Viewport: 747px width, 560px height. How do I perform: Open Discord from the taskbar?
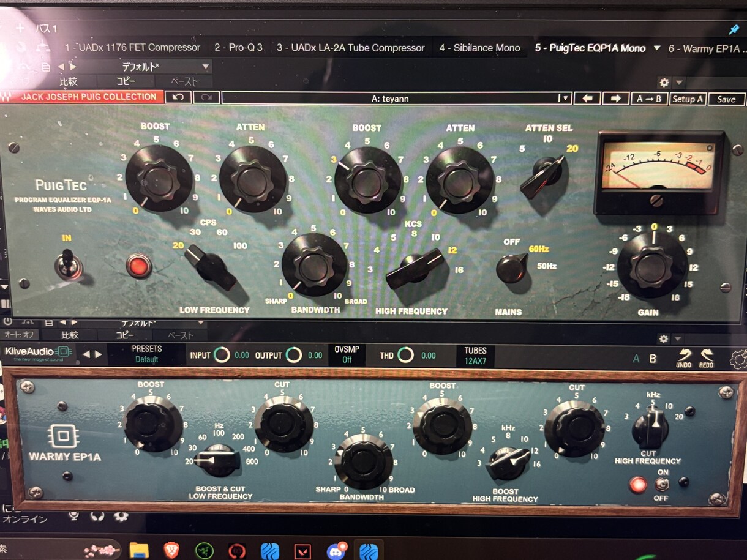[x=336, y=551]
